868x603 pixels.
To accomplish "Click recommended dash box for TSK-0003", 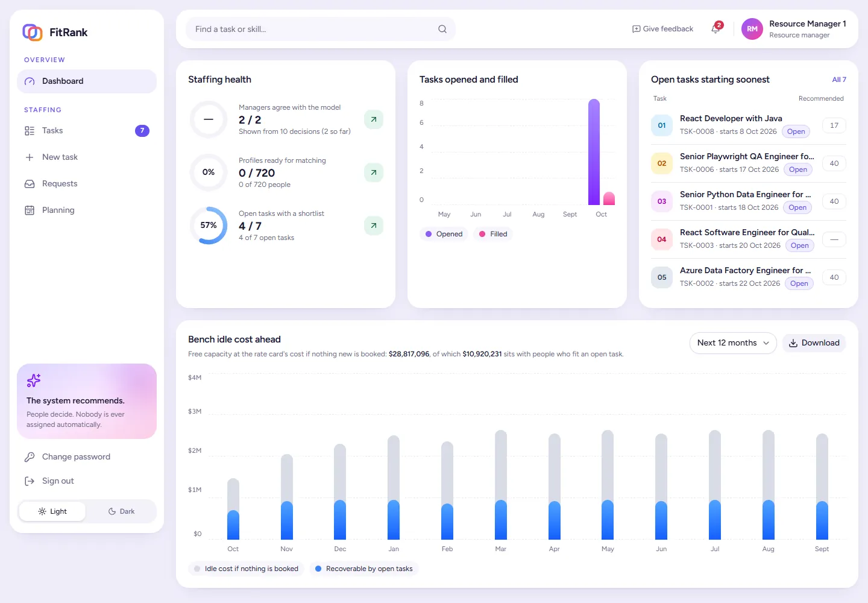I will [x=834, y=239].
